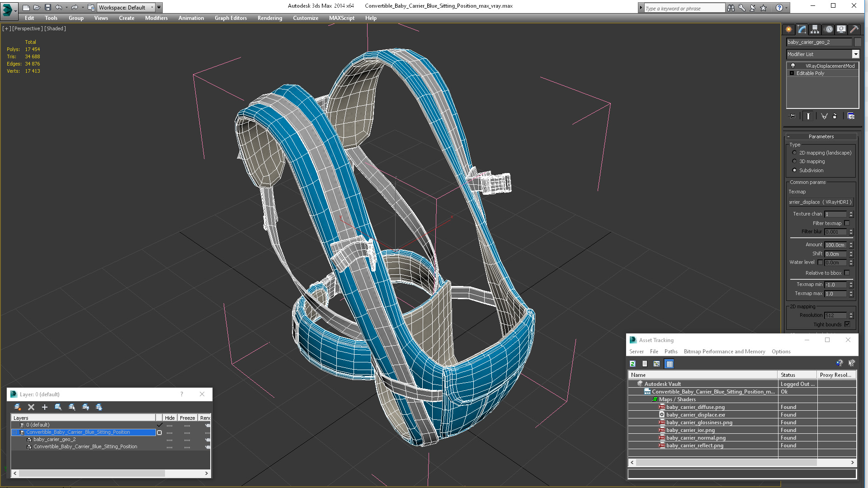This screenshot has height=488, width=868.
Task: Open the Graph Editors menu
Action: (231, 18)
